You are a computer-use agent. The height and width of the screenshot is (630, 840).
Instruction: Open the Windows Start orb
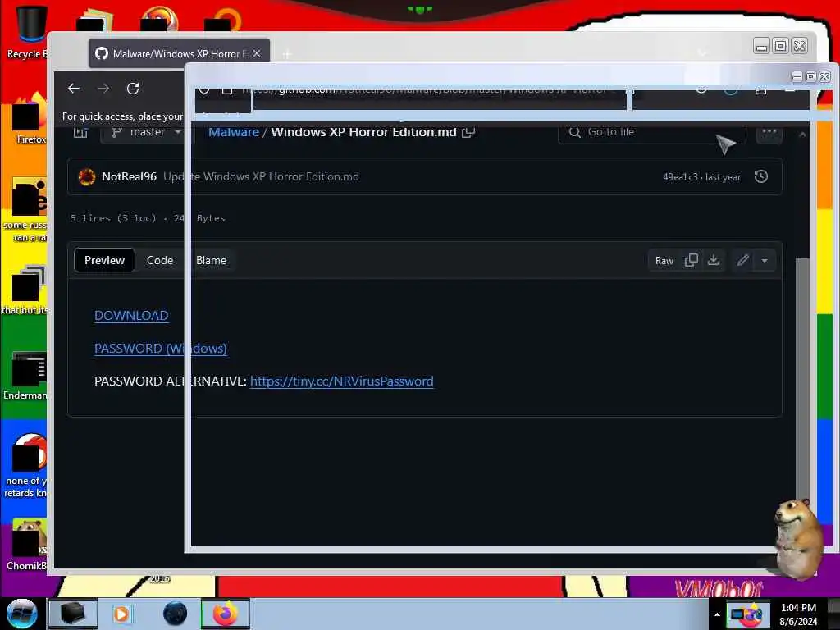coord(22,614)
